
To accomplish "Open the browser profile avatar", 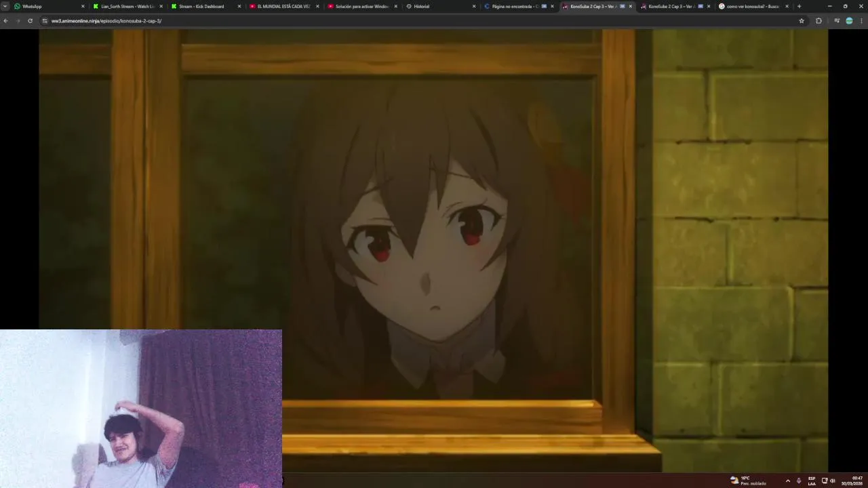I will tap(849, 21).
